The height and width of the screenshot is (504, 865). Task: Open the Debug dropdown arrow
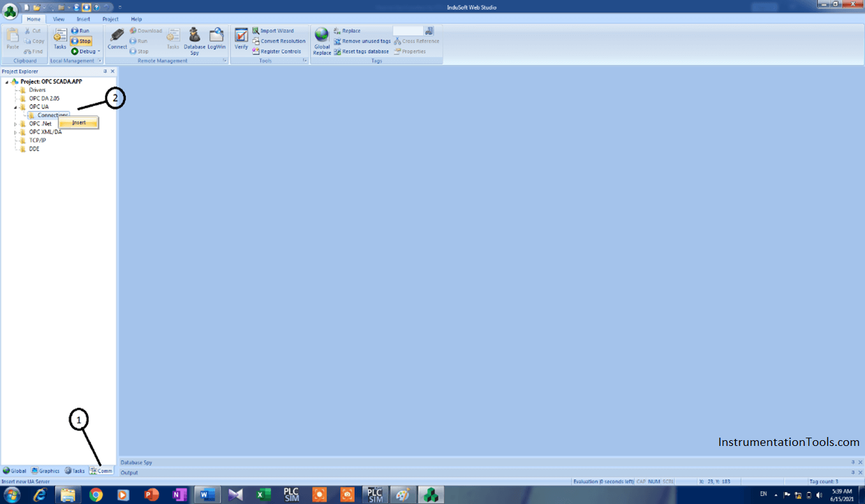pos(99,51)
